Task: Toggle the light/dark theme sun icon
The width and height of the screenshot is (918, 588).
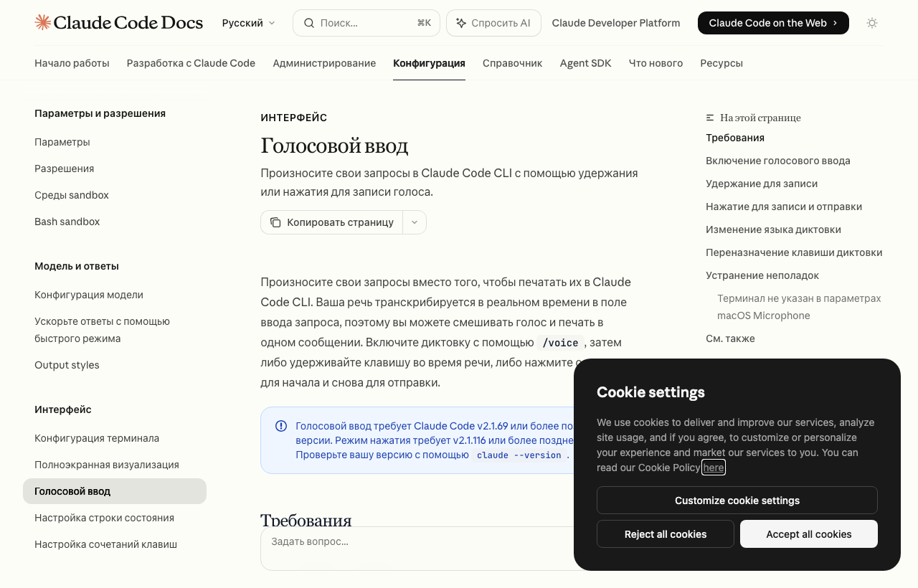Action: 872,23
